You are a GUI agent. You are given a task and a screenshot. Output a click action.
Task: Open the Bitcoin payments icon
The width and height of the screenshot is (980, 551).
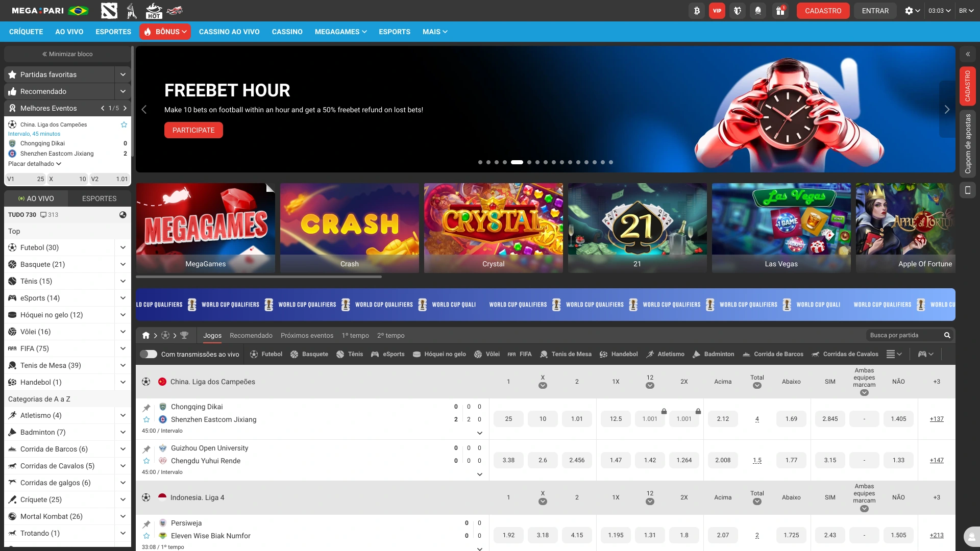click(x=697, y=10)
